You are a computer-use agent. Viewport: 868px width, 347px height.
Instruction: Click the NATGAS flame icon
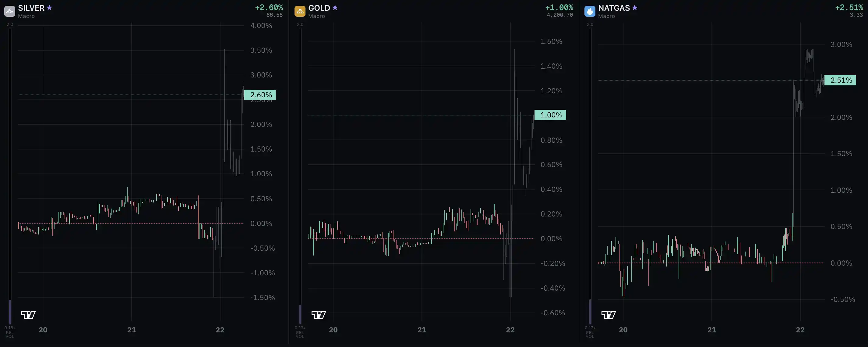[x=590, y=11]
